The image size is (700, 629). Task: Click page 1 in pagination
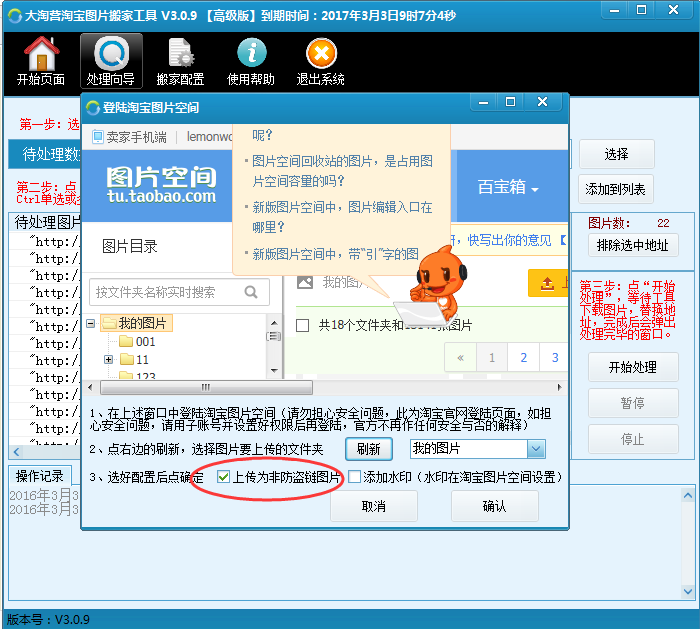(x=492, y=358)
